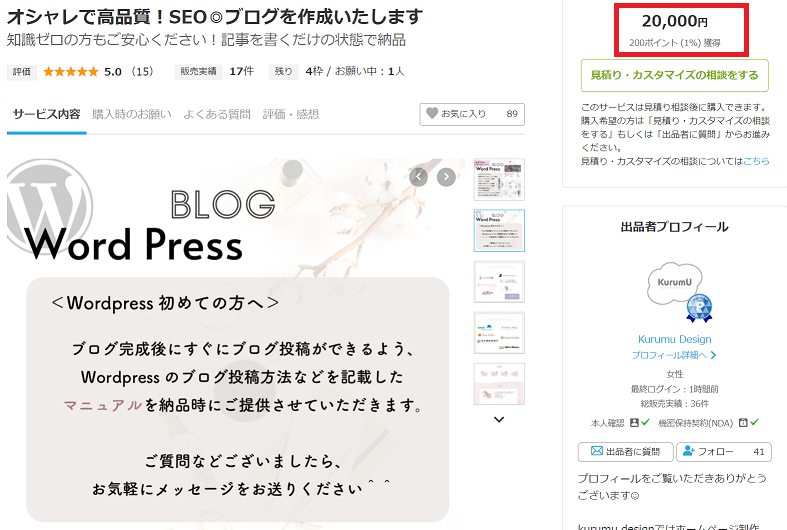787x530 pixels.
Task: Click the 4枠 / お願い中:1人 text
Action: [355, 71]
